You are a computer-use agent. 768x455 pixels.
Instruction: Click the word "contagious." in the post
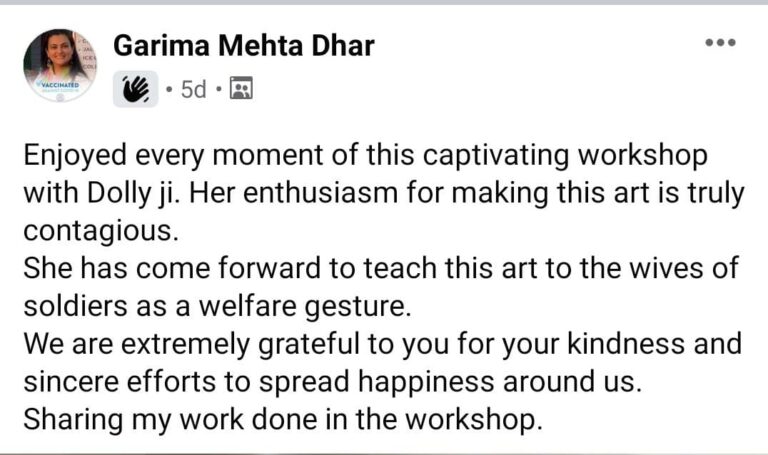click(x=101, y=231)
